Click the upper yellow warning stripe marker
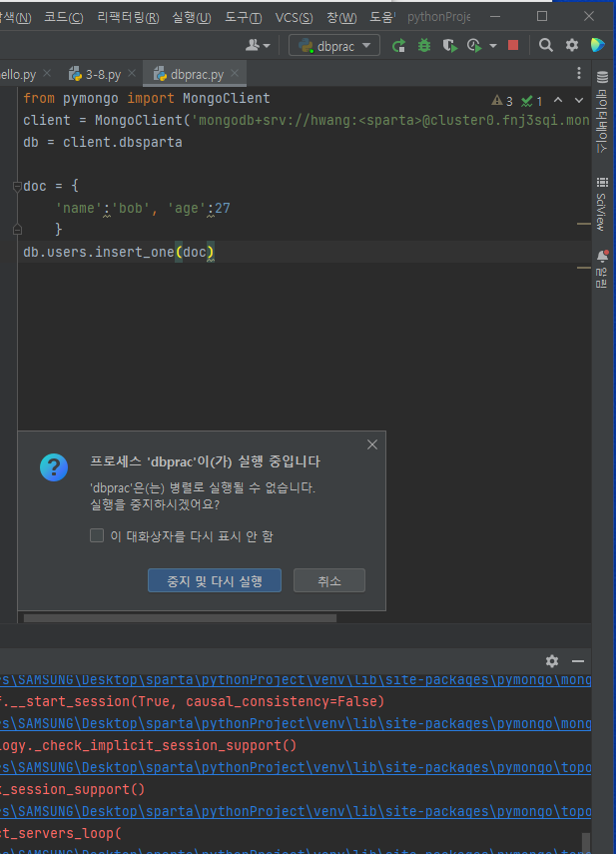This screenshot has height=854, width=616. point(584,224)
